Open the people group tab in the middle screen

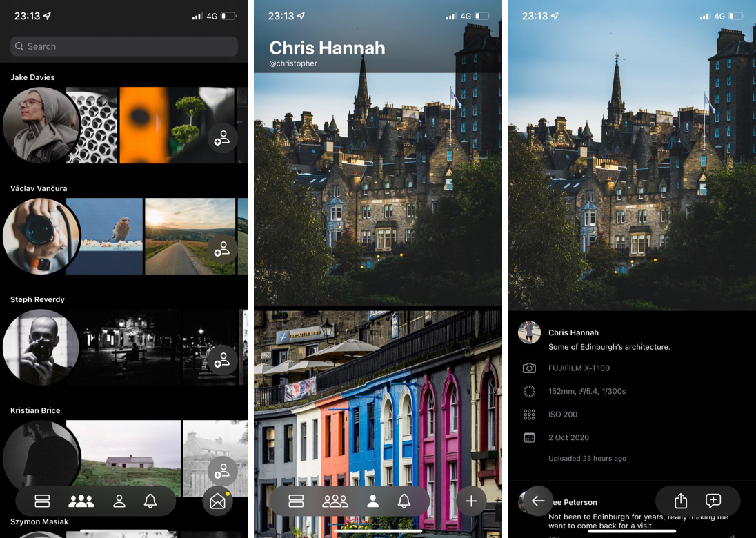335,501
